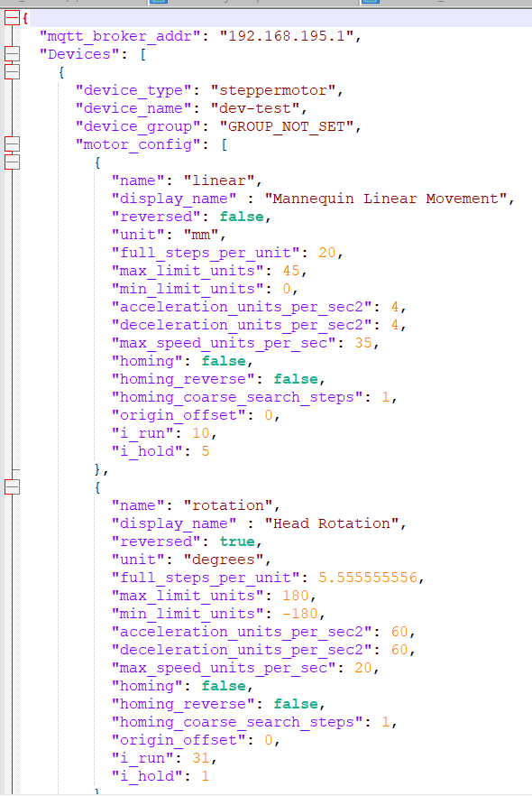The width and height of the screenshot is (532, 796).
Task: Click the i_run value 31
Action: click(x=201, y=758)
